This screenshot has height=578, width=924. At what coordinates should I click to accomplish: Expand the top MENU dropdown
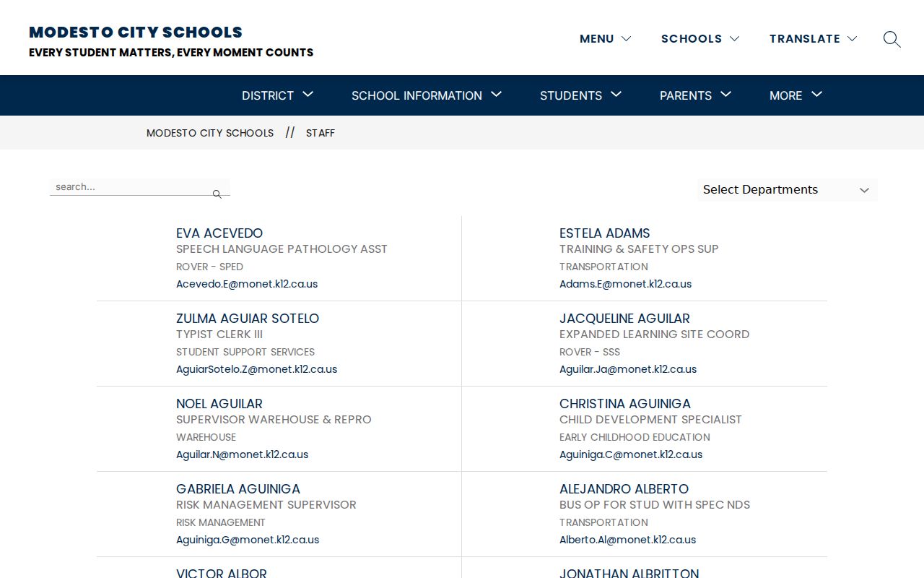(605, 39)
